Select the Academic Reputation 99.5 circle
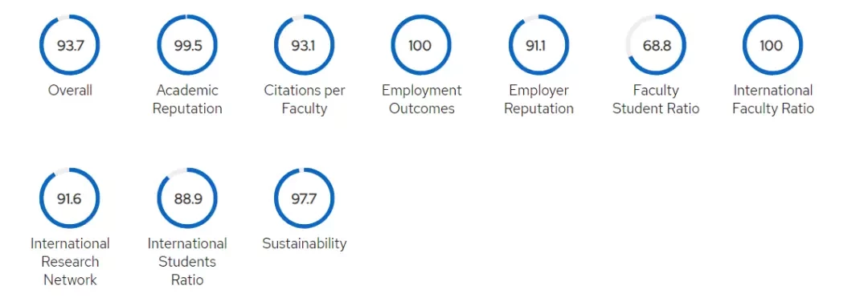 [187, 45]
